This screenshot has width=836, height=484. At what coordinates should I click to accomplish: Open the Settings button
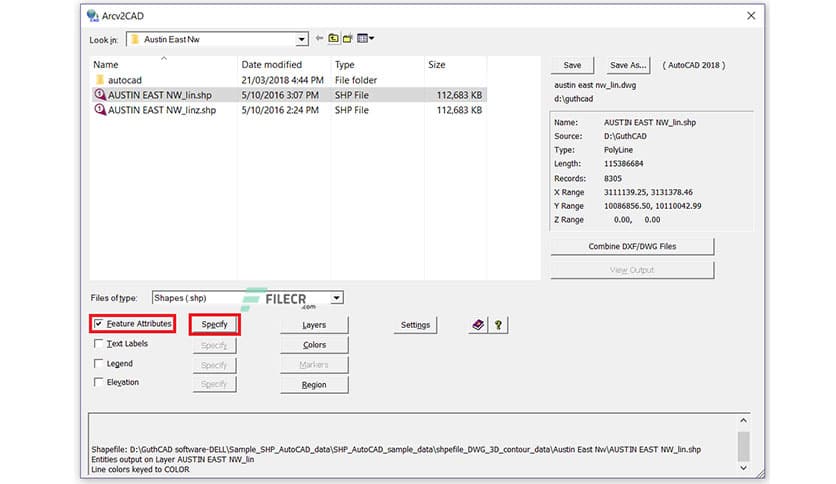tap(415, 325)
